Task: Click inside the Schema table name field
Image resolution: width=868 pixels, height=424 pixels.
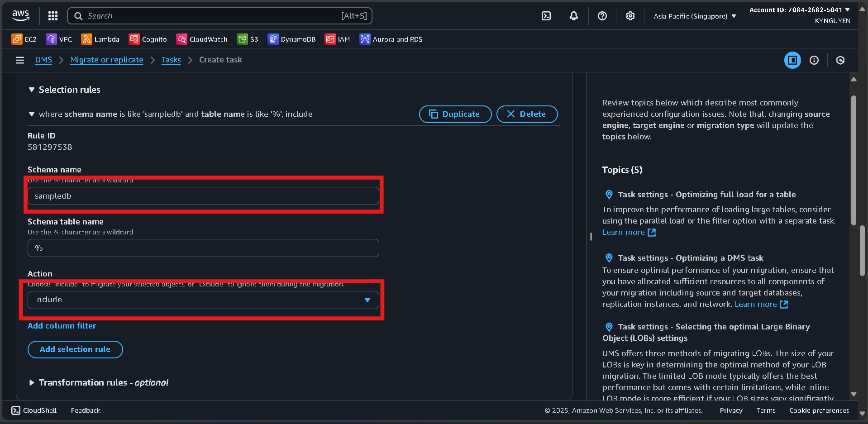Action: (203, 248)
